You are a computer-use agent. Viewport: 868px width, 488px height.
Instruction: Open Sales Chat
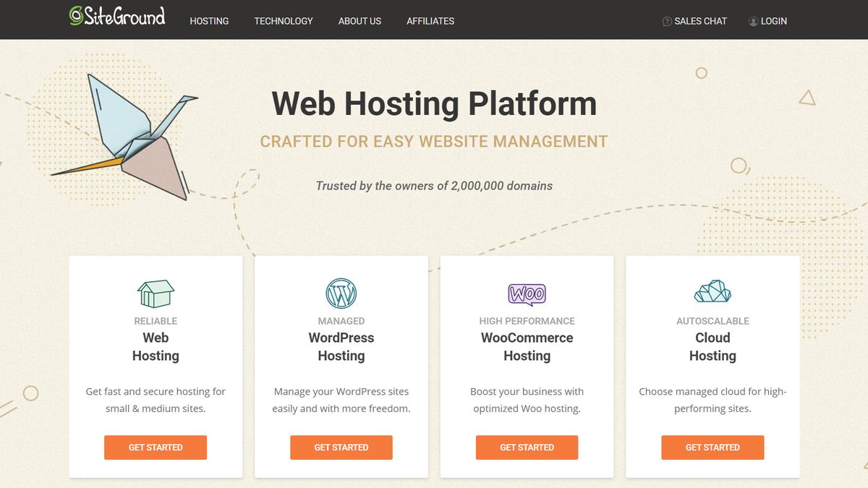pyautogui.click(x=699, y=21)
